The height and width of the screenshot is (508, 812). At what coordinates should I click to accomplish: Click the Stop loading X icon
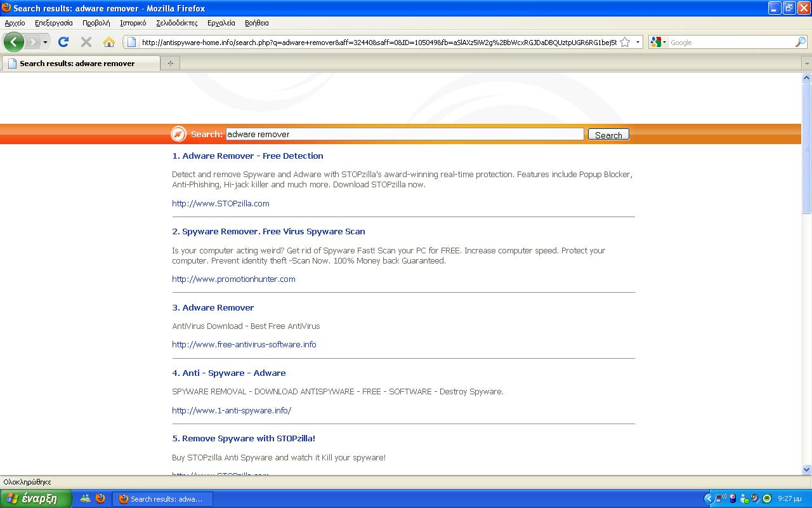pyautogui.click(x=86, y=42)
